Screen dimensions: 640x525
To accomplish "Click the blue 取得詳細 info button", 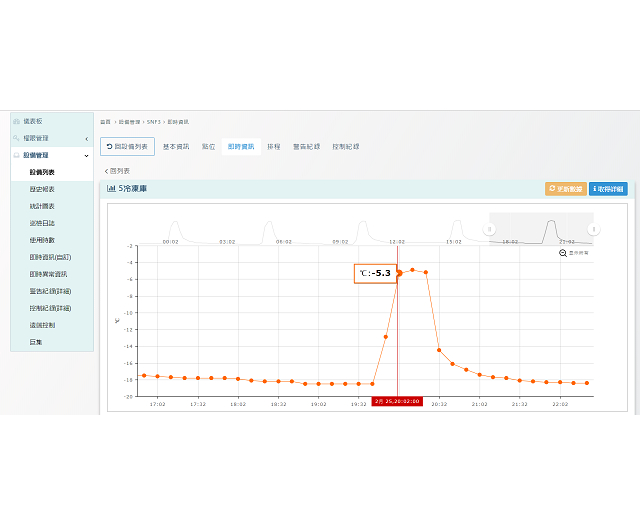I will coord(608,188).
